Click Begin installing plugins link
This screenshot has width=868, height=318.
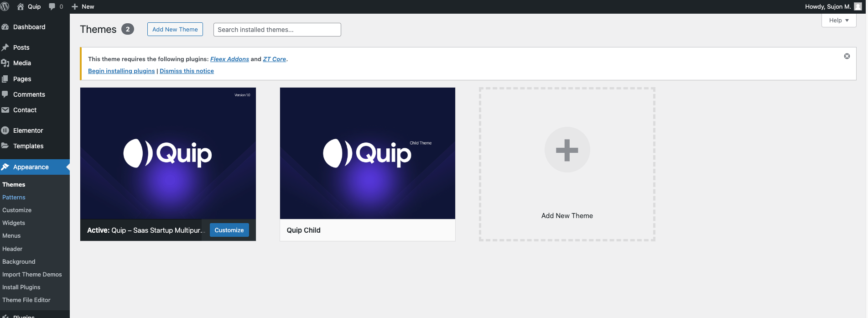tap(121, 71)
